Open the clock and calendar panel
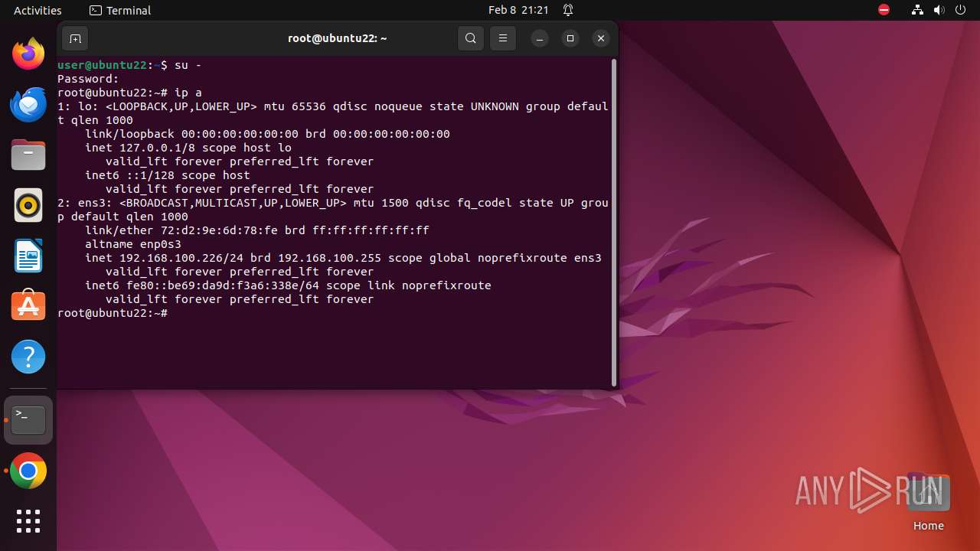The image size is (980, 551). tap(518, 10)
